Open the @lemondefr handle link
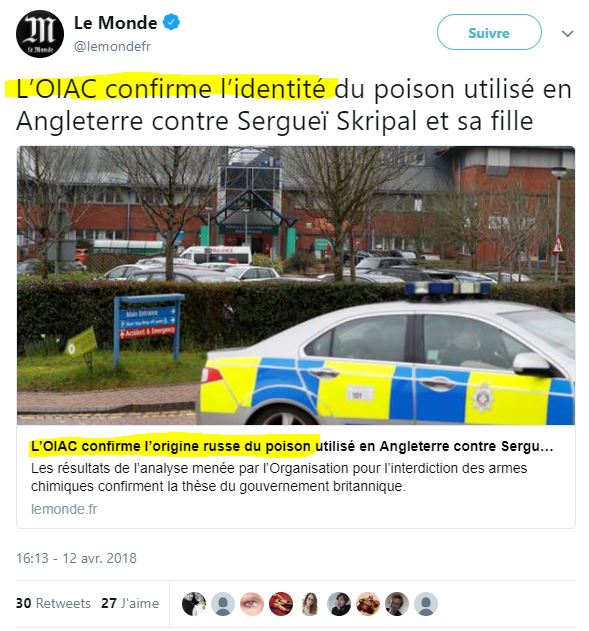The width and height of the screenshot is (589, 631). [112, 47]
